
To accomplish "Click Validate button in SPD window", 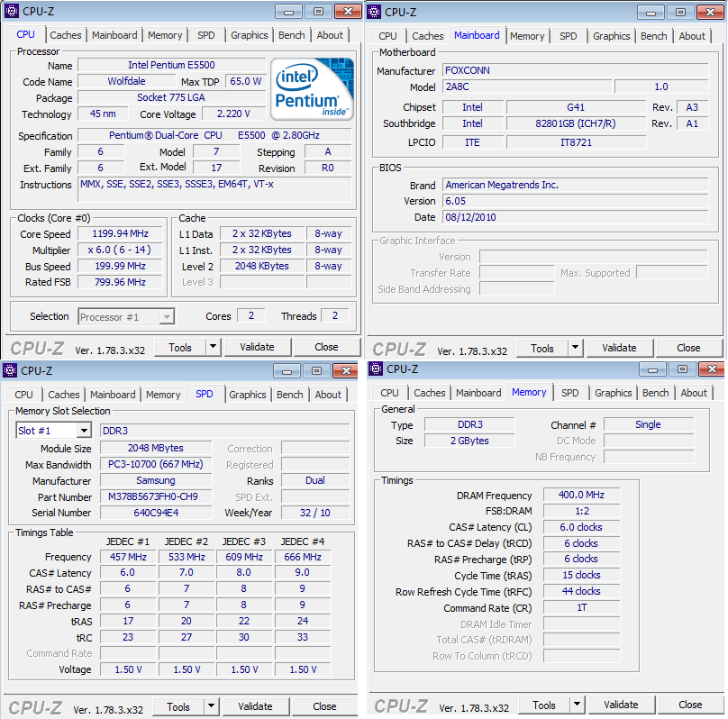I will click(x=255, y=706).
